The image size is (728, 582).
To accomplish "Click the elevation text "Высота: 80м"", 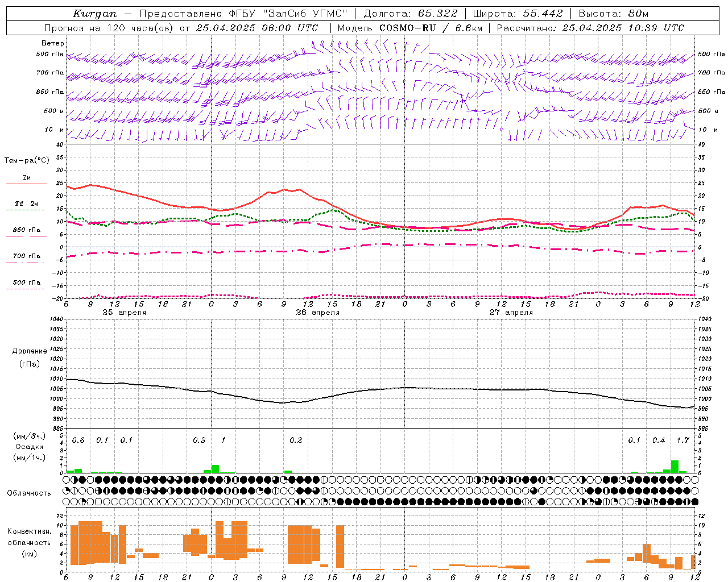I will [x=613, y=14].
